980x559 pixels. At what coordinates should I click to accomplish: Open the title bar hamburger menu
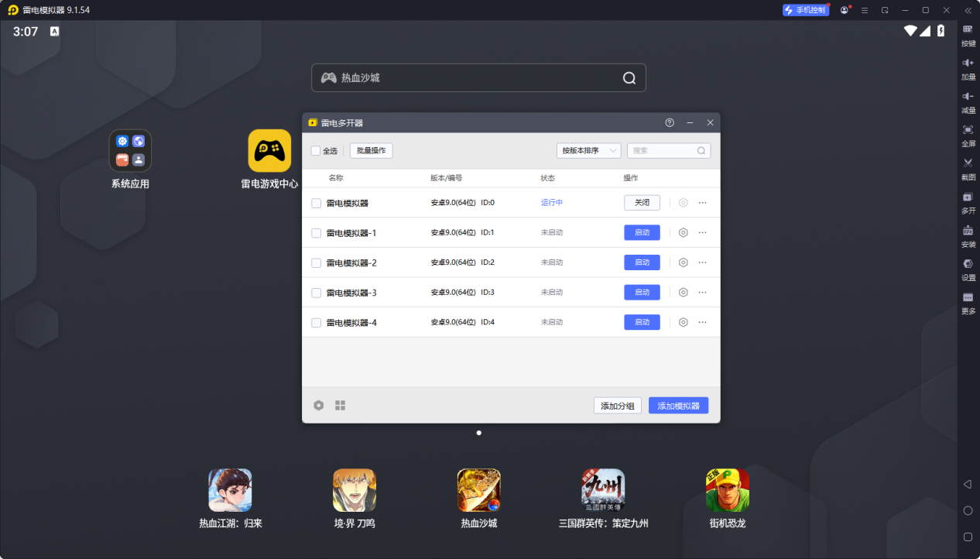[865, 10]
